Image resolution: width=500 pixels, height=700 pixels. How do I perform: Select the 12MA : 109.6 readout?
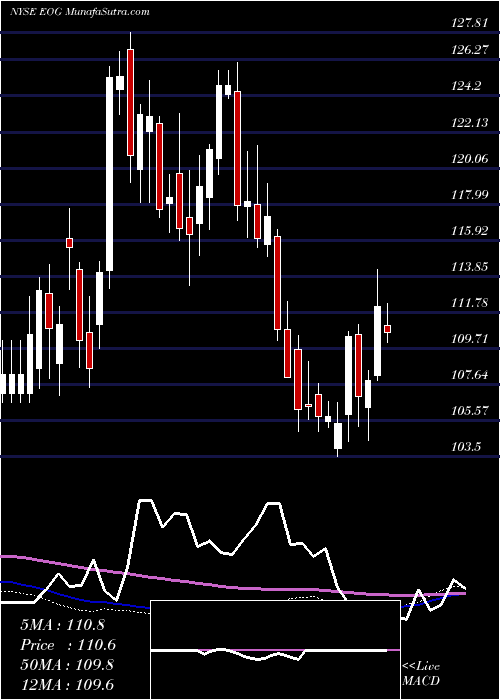tap(67, 685)
